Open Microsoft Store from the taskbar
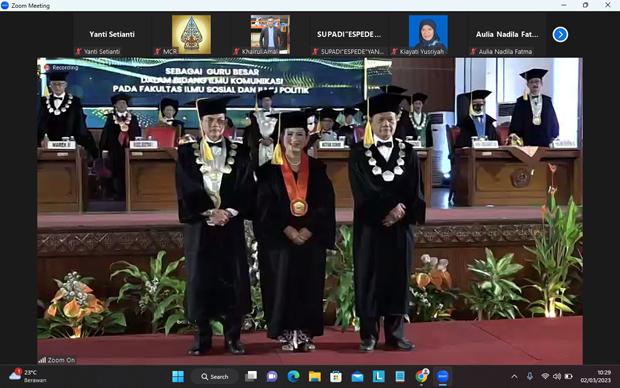The width and height of the screenshot is (620, 388). pos(336,377)
